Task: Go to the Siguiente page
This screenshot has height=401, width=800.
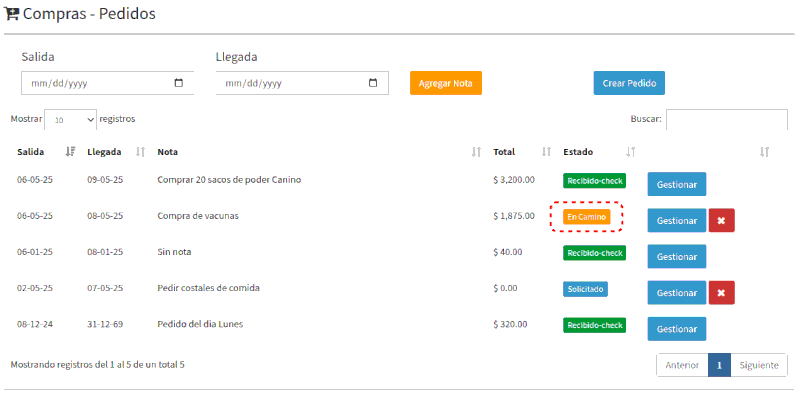Action: point(759,365)
